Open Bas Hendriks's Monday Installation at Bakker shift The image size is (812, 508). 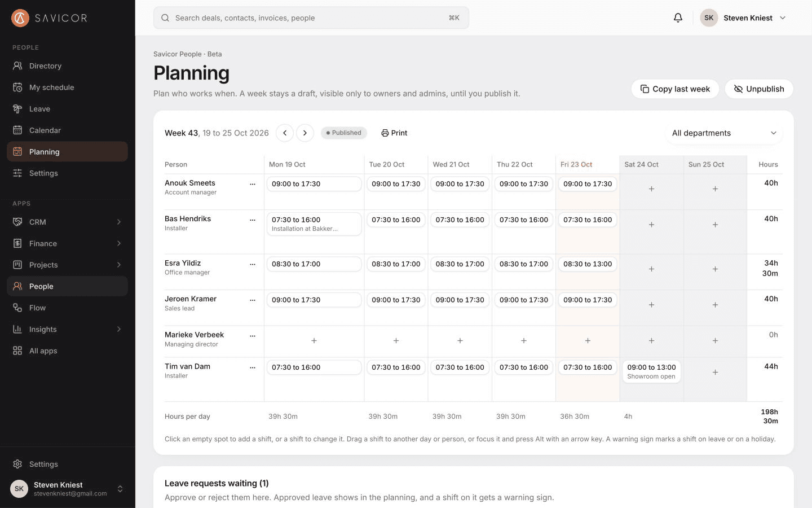[x=314, y=224]
